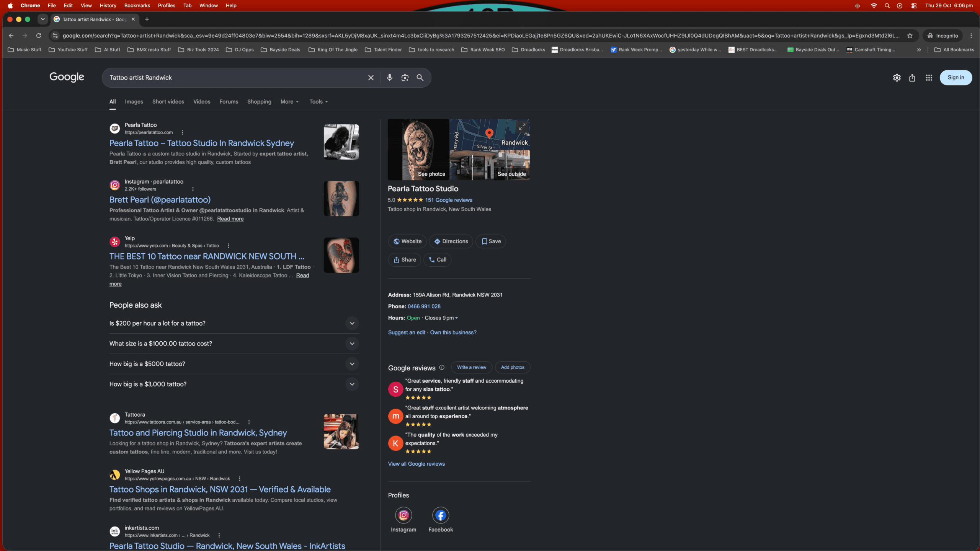Expand the hours dropdown next to Closes 9 pm
980x551 pixels.
click(x=456, y=318)
